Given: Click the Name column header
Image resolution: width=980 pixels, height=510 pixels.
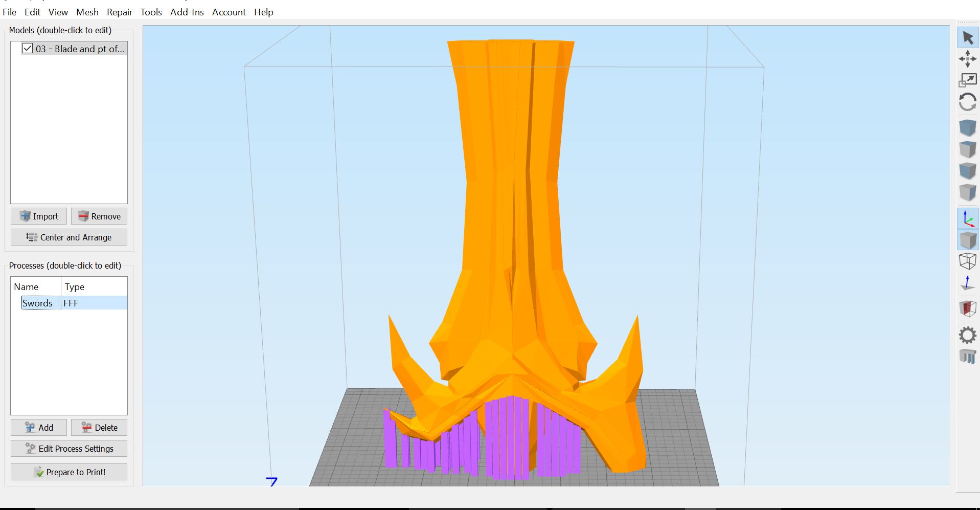Looking at the screenshot, I should (x=36, y=287).
